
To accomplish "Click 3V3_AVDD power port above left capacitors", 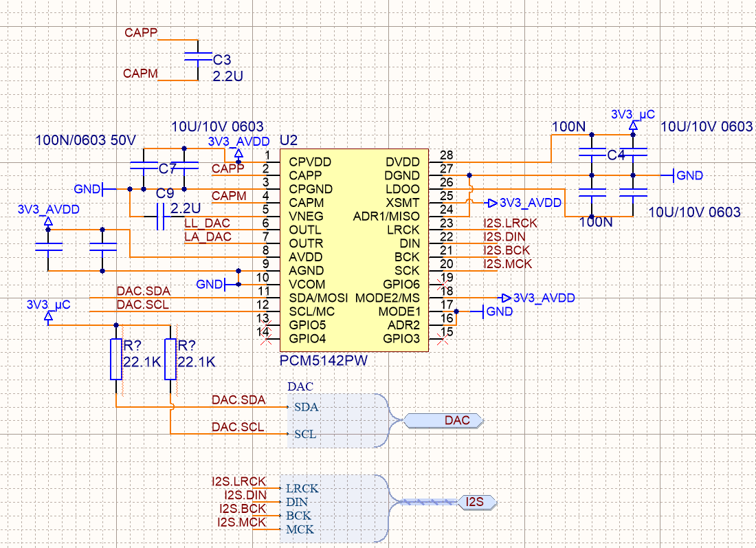I will (x=48, y=216).
